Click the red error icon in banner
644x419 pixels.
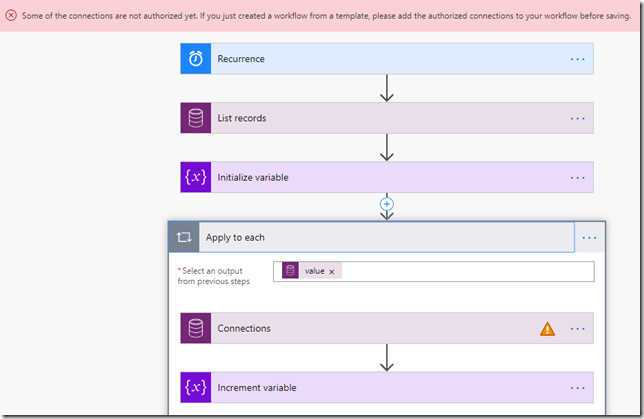tap(11, 16)
